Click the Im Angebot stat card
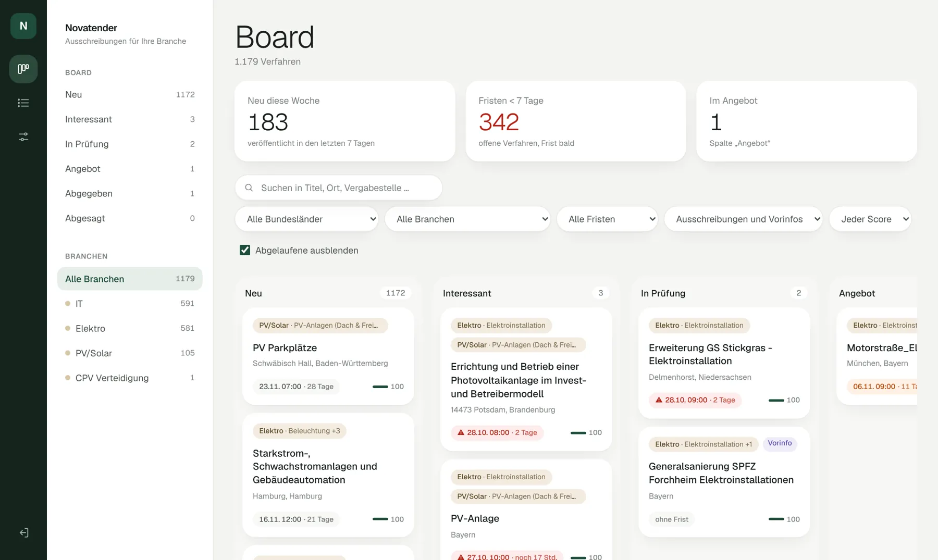The width and height of the screenshot is (938, 560). point(807,121)
